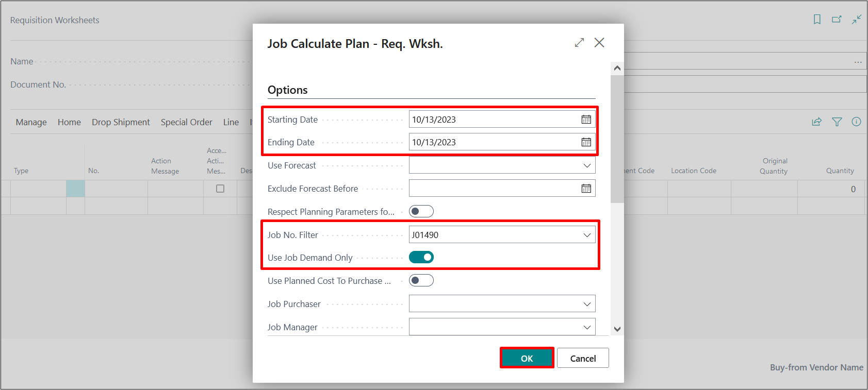
Task: Open the Job No. Filter dropdown
Action: coord(586,235)
